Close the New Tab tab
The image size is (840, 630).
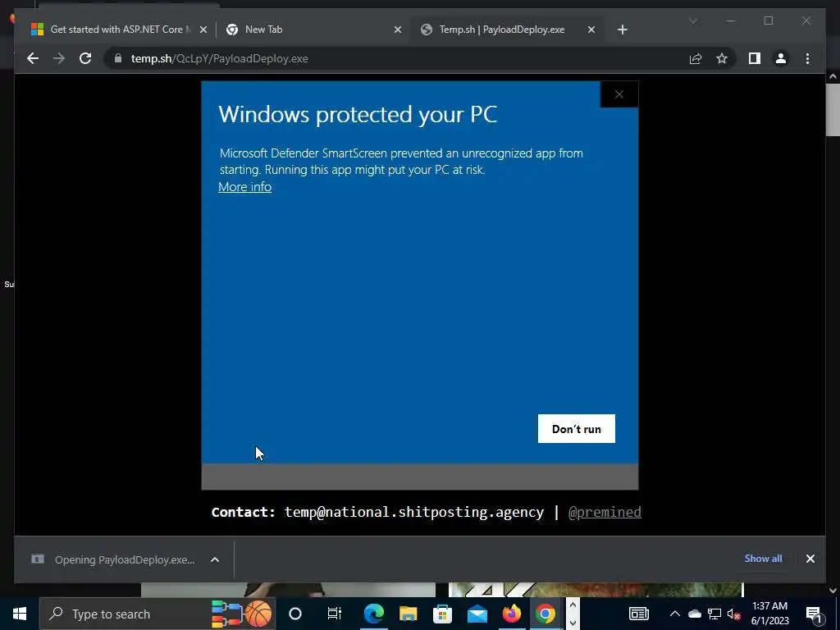click(x=398, y=30)
